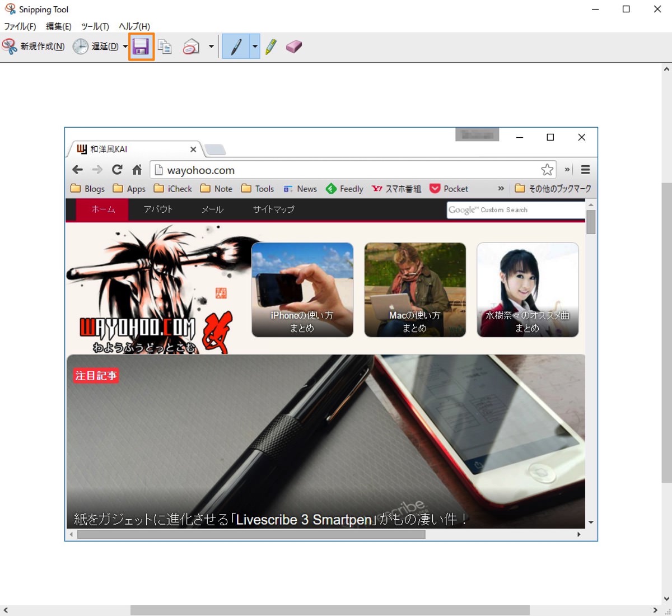The height and width of the screenshot is (616, 672).
Task: Click the captured browser's vertical scrollbar thumb
Action: (x=591, y=222)
